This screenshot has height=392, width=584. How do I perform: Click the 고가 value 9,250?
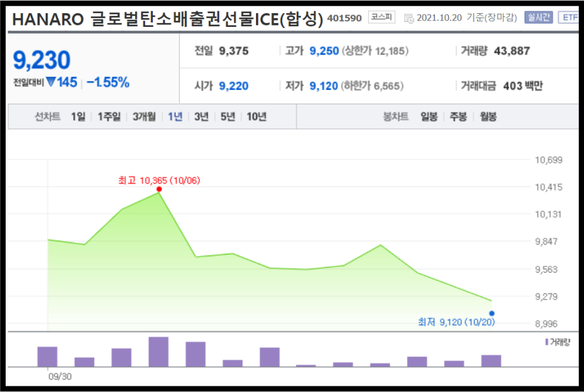324,51
